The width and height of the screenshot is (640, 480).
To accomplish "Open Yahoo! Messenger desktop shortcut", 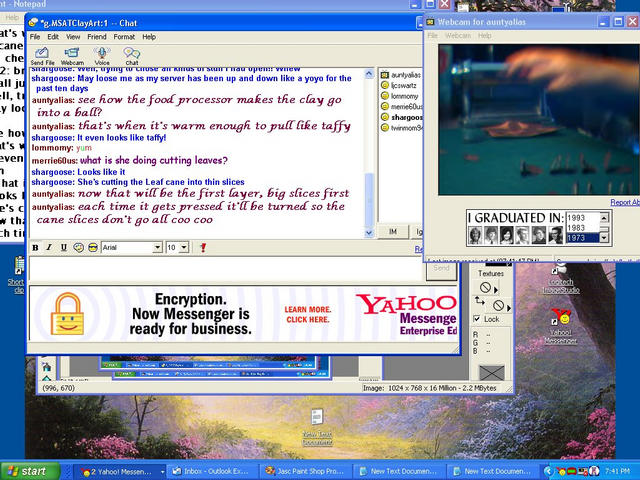I will click(x=561, y=326).
